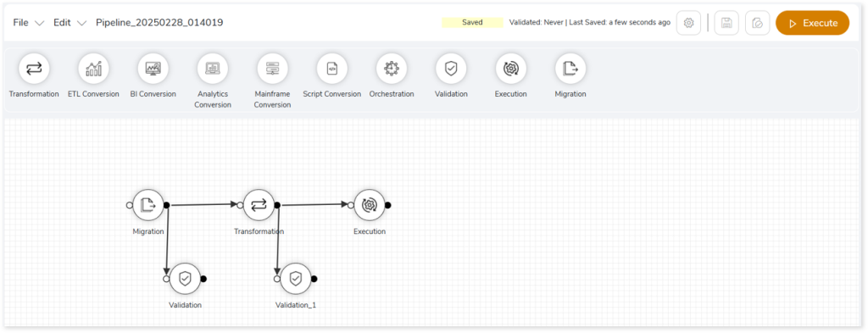Select the ETL Conversion palette icon
The image size is (868, 333).
click(93, 69)
